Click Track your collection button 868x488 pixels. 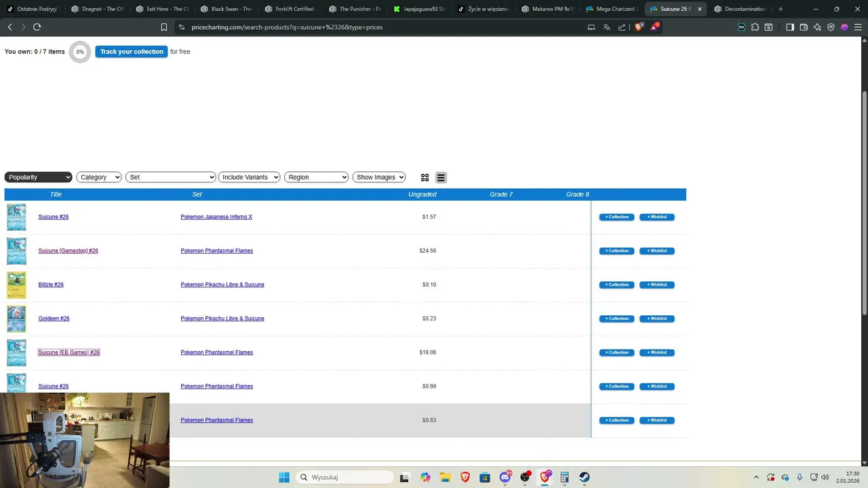click(x=132, y=52)
